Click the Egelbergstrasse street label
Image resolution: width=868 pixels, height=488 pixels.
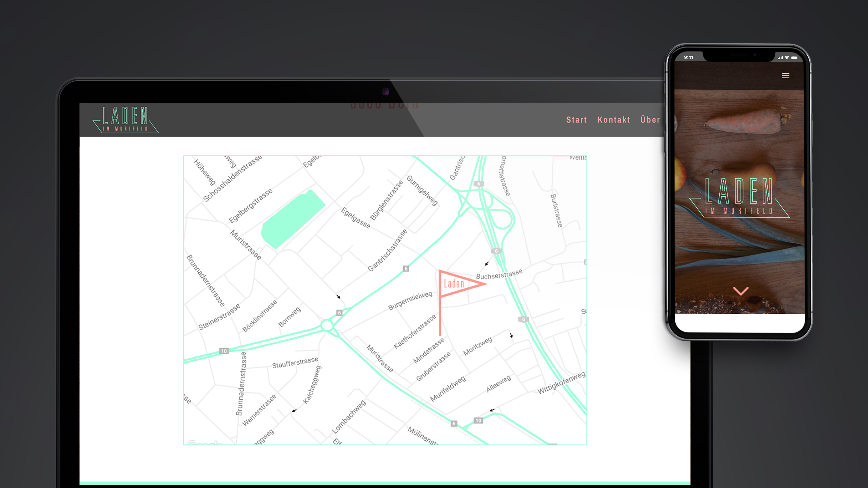click(x=250, y=206)
